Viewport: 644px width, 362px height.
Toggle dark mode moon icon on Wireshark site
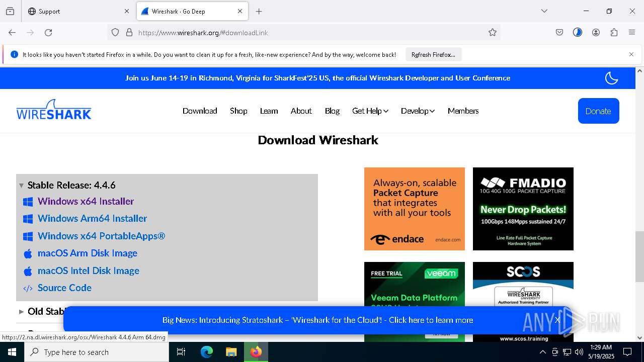[x=611, y=78]
